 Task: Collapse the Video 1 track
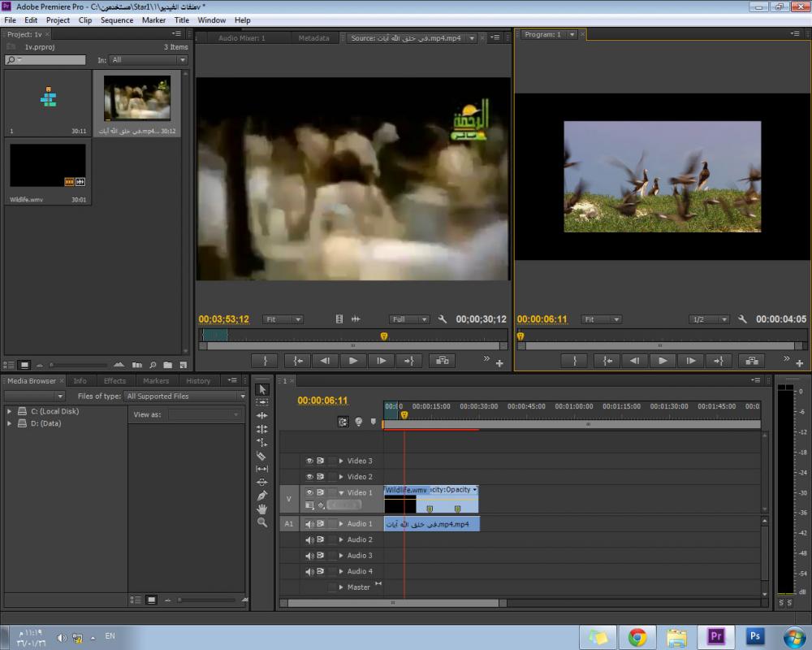[x=341, y=493]
